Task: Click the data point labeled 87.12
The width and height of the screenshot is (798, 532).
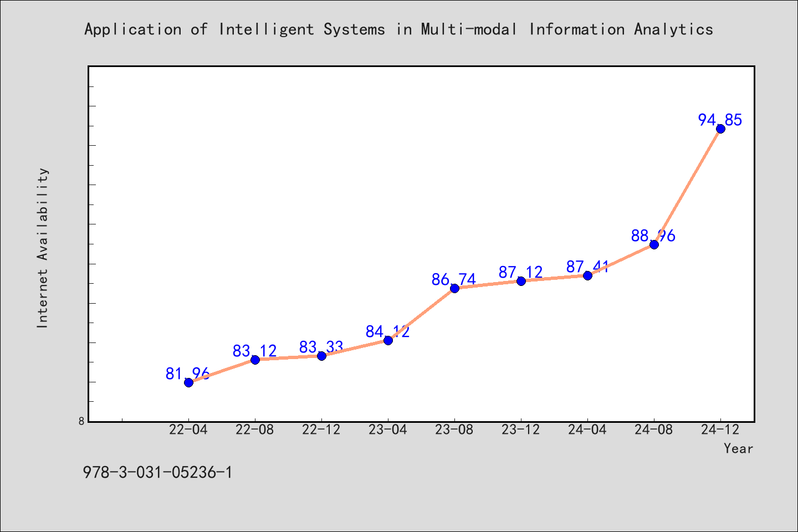Action: [x=521, y=281]
